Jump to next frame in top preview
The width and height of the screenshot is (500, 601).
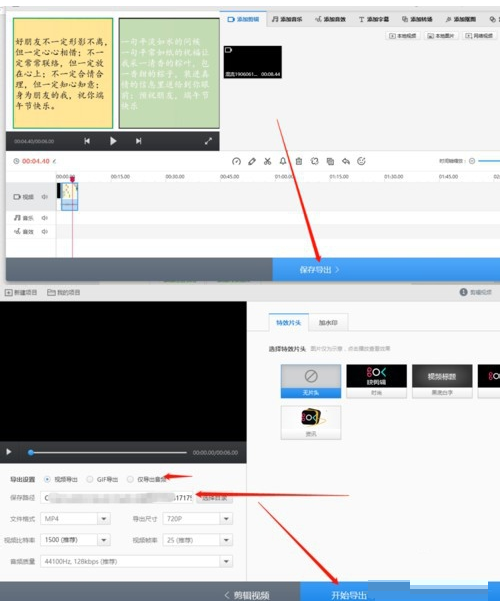[138, 141]
